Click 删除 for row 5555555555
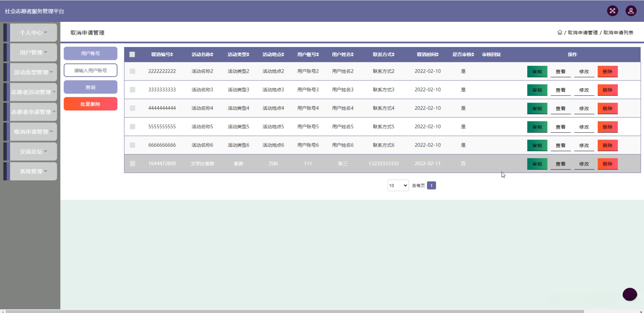The width and height of the screenshot is (644, 313). pos(608,127)
